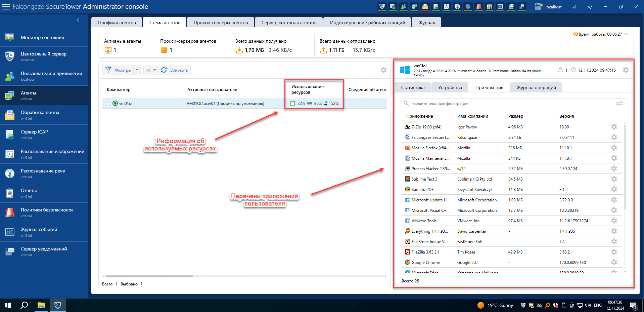Switch to Профили агентов tab
Image resolution: width=644 pixels, height=312 pixels.
point(117,23)
